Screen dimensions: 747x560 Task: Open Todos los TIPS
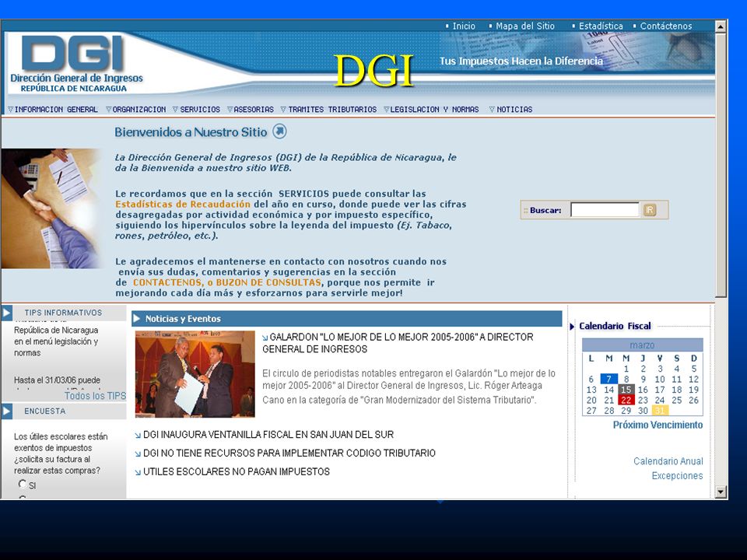click(95, 396)
